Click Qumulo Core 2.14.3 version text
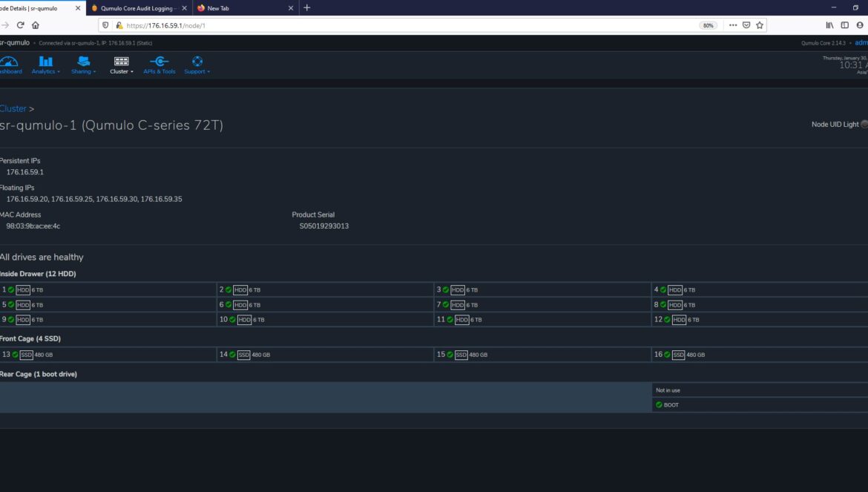The width and height of the screenshot is (868, 492). [x=823, y=43]
